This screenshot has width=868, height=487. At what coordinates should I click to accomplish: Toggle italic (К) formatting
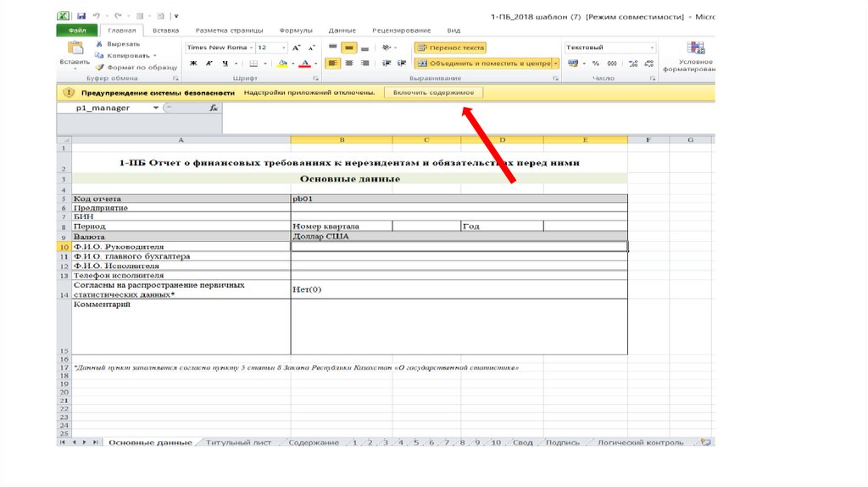209,64
